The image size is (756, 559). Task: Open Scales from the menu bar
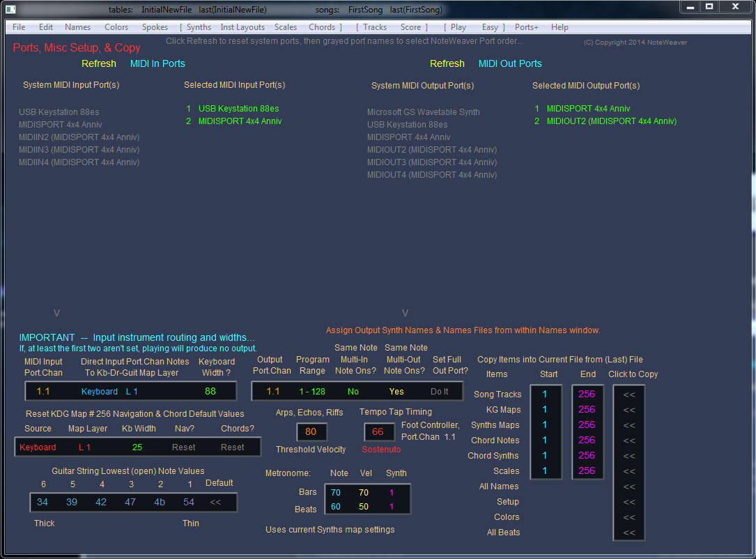pyautogui.click(x=286, y=27)
